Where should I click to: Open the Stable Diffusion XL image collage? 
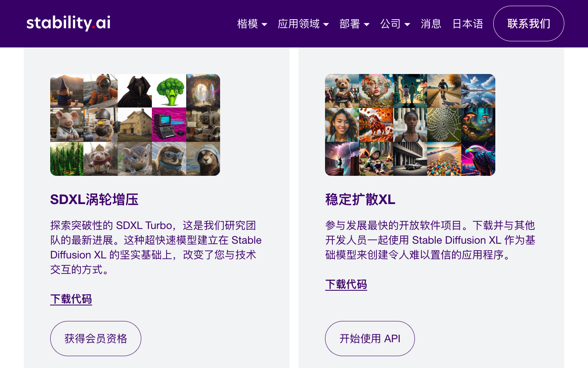click(x=410, y=125)
